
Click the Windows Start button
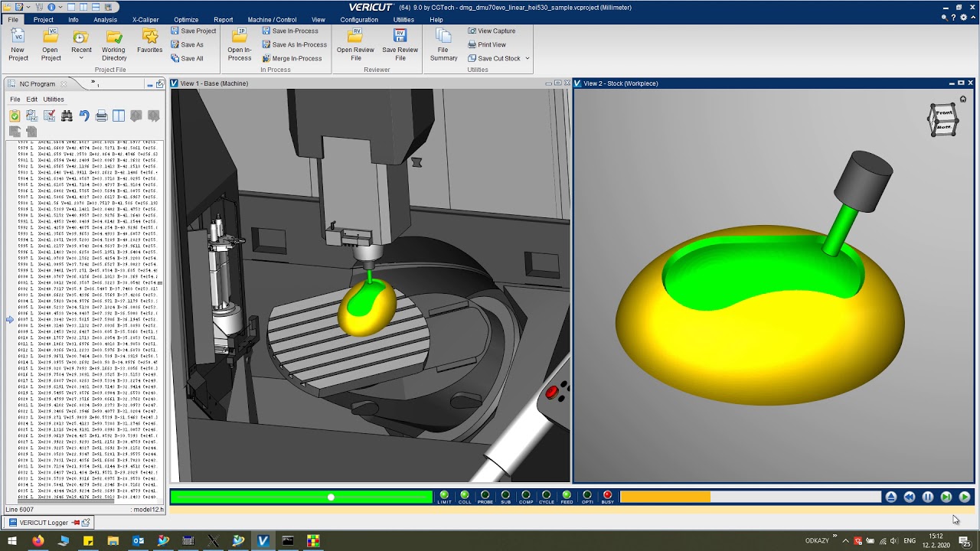coord(12,540)
